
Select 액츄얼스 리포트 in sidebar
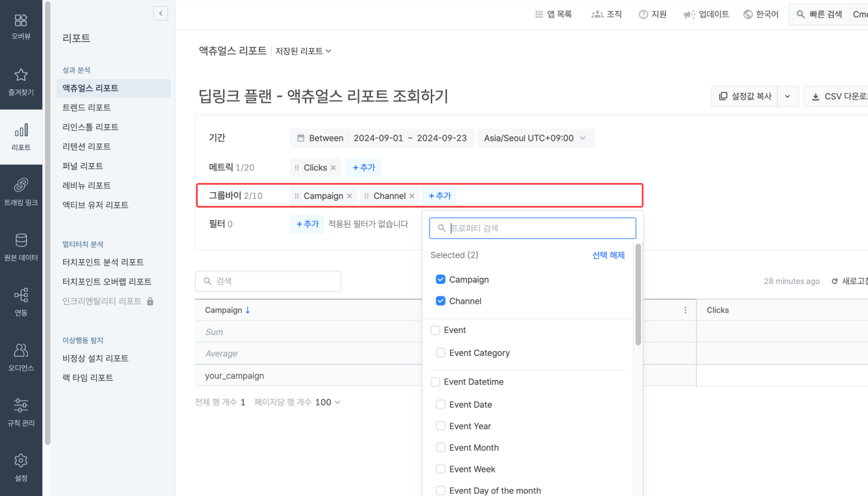click(x=113, y=88)
